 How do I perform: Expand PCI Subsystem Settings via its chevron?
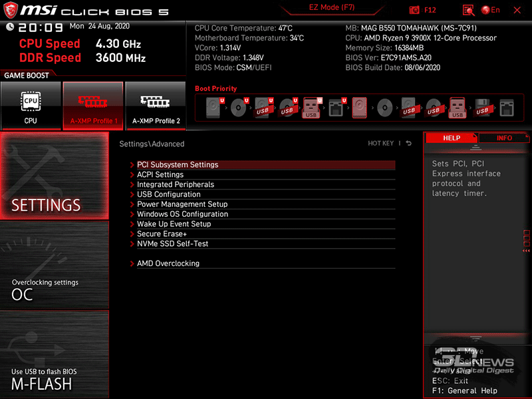(132, 165)
